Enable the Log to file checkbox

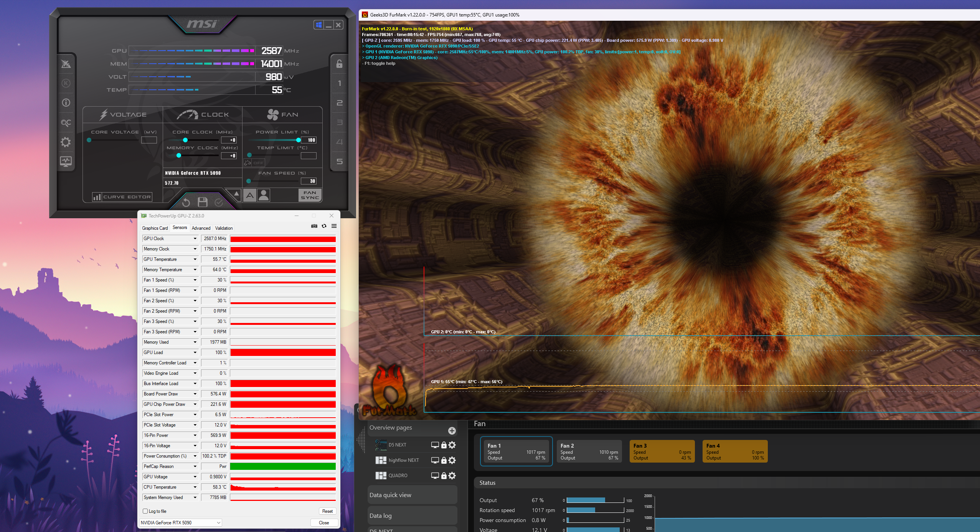tap(145, 511)
